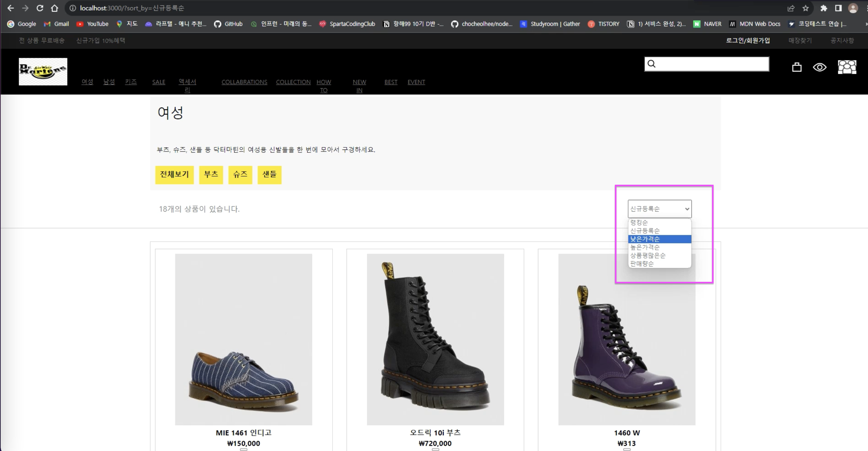Screen dimensions: 868x451
Task: Click the 전 상품 무료배송 text
Action: pos(41,40)
